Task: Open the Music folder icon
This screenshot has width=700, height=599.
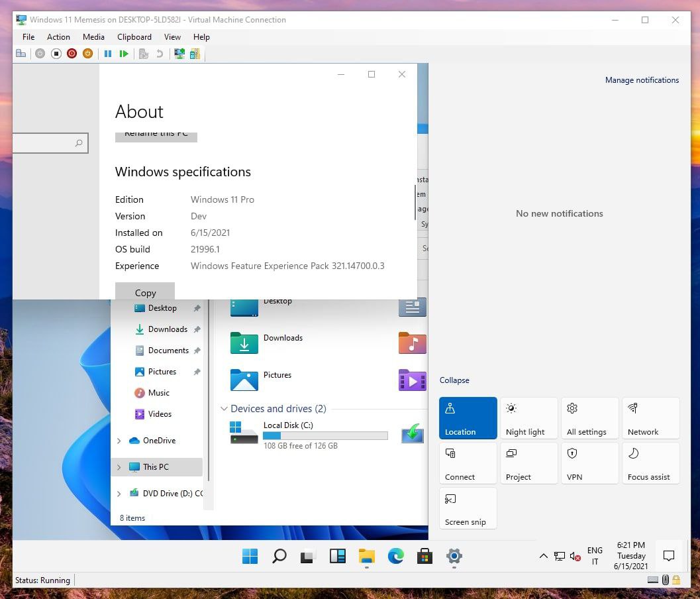Action: point(413,343)
